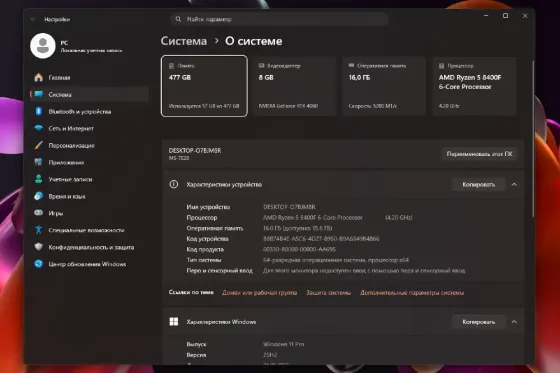
Task: Click the local account name PC
Action: click(64, 43)
